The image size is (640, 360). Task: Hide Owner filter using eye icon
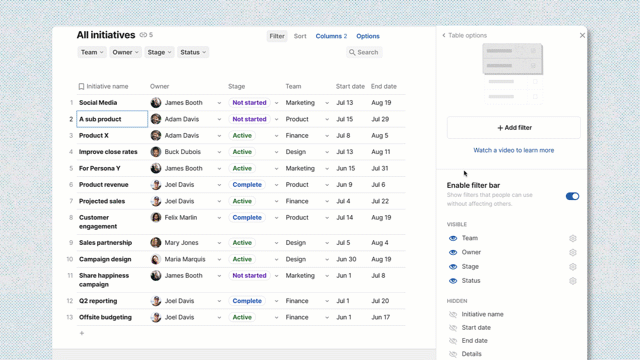pos(453,253)
